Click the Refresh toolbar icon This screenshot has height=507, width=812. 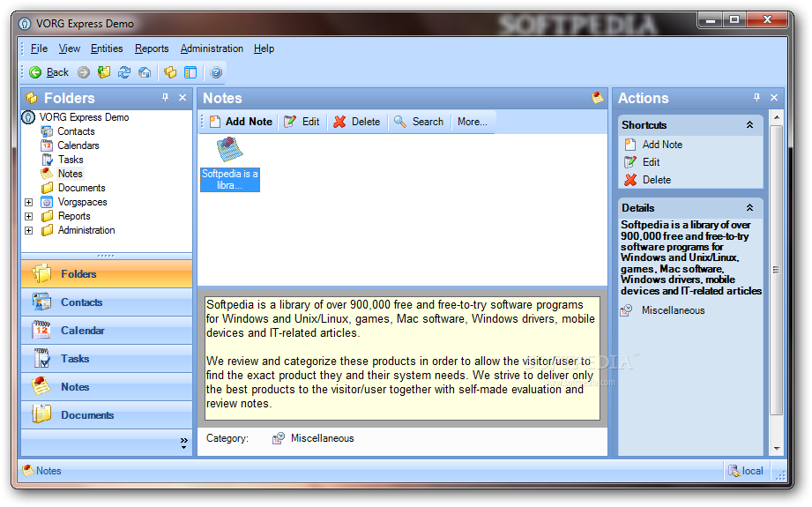124,72
